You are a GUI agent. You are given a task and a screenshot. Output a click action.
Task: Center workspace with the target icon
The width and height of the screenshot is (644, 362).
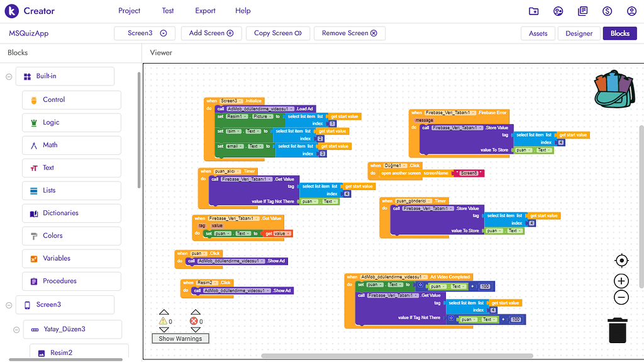point(621,261)
